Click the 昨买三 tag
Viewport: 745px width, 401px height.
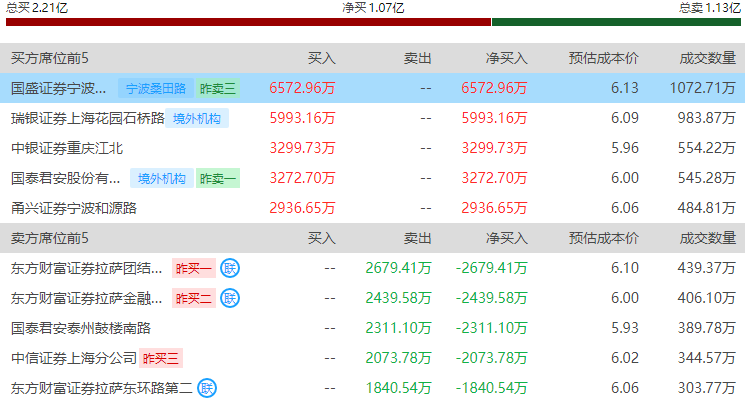161,358
